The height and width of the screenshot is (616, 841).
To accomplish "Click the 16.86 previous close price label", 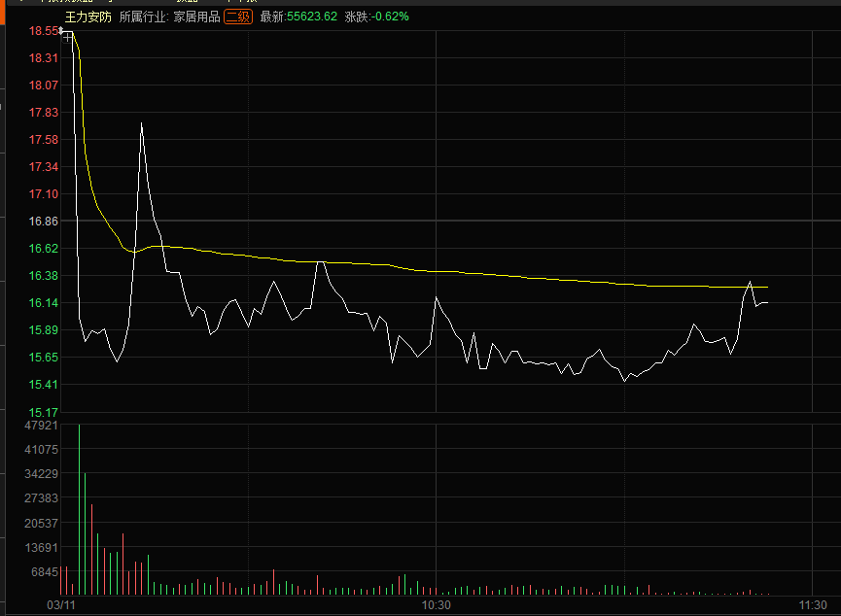I will click(44, 222).
